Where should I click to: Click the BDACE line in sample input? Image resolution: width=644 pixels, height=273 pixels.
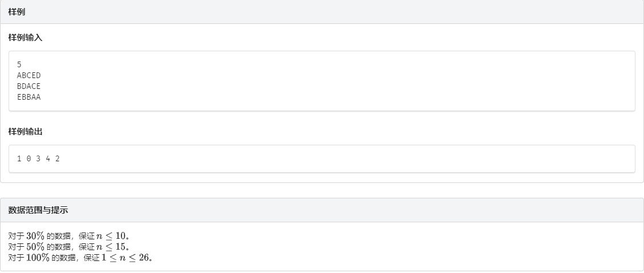coord(29,86)
